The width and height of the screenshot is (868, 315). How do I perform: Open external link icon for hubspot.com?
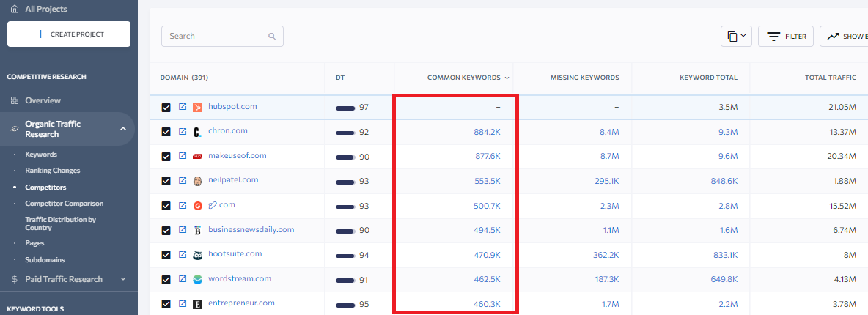click(x=182, y=107)
